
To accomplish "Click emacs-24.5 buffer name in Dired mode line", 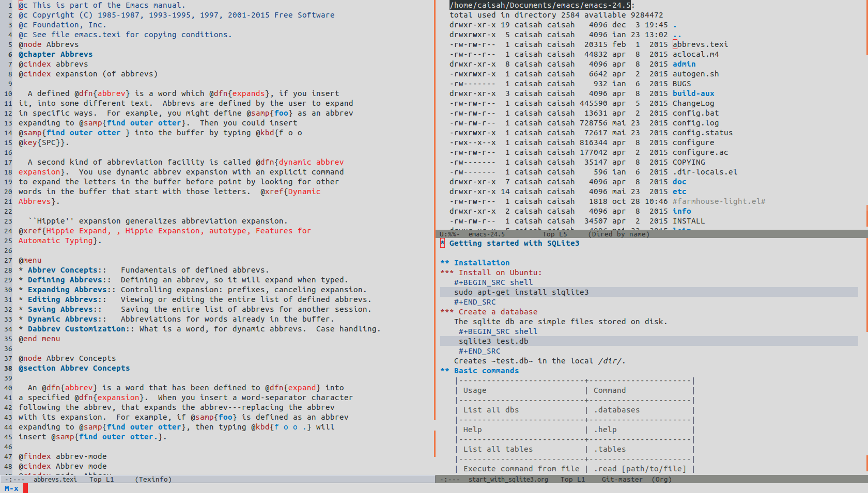I will pyautogui.click(x=487, y=234).
